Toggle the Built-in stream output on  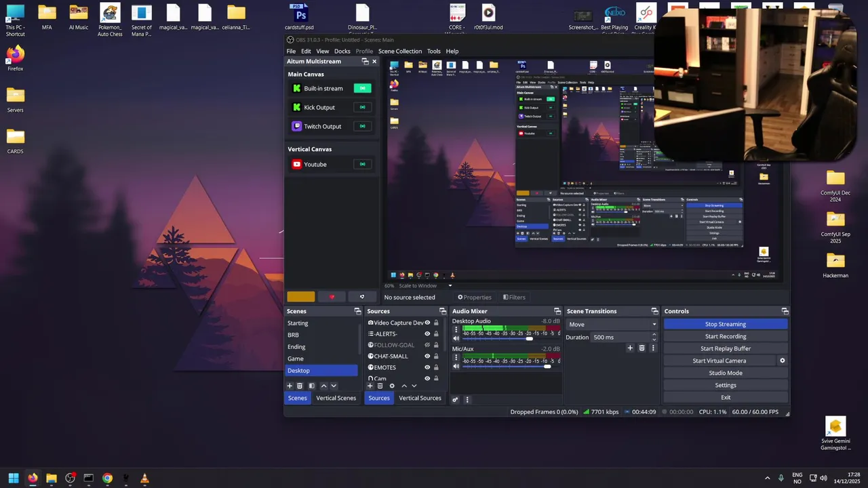362,88
